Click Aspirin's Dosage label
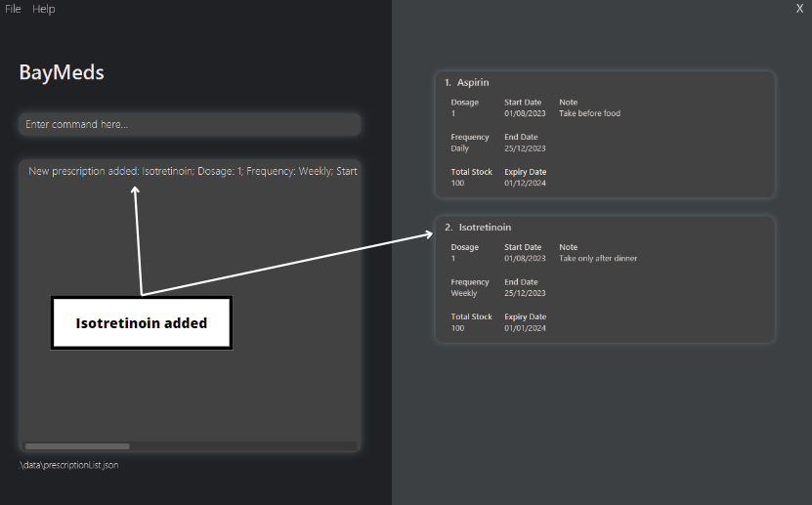 464,103
